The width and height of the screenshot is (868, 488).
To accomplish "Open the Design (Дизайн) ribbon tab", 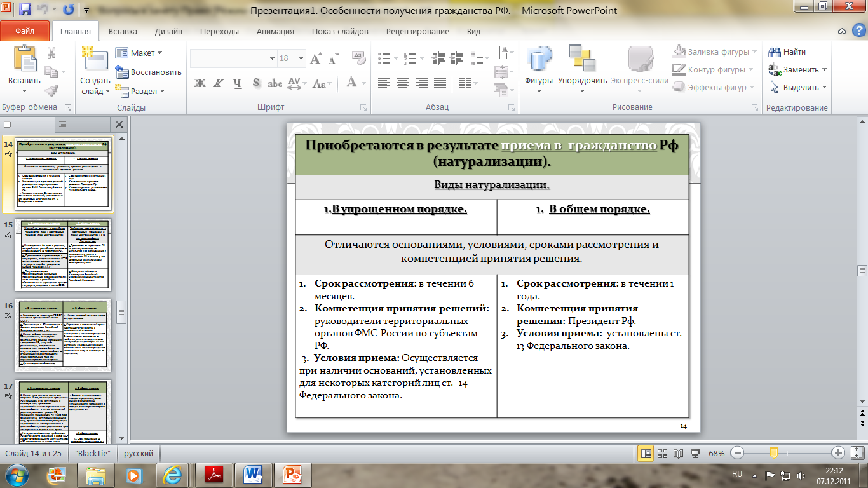I will coord(168,32).
